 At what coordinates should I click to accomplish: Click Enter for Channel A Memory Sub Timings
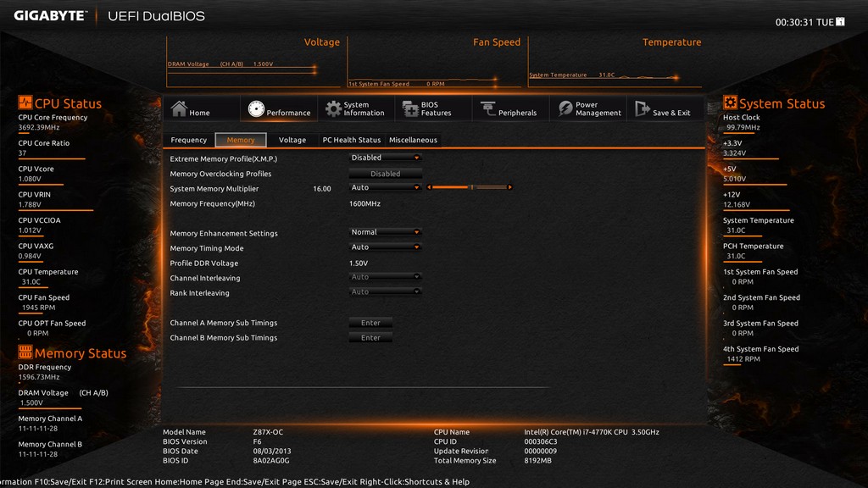[370, 323]
